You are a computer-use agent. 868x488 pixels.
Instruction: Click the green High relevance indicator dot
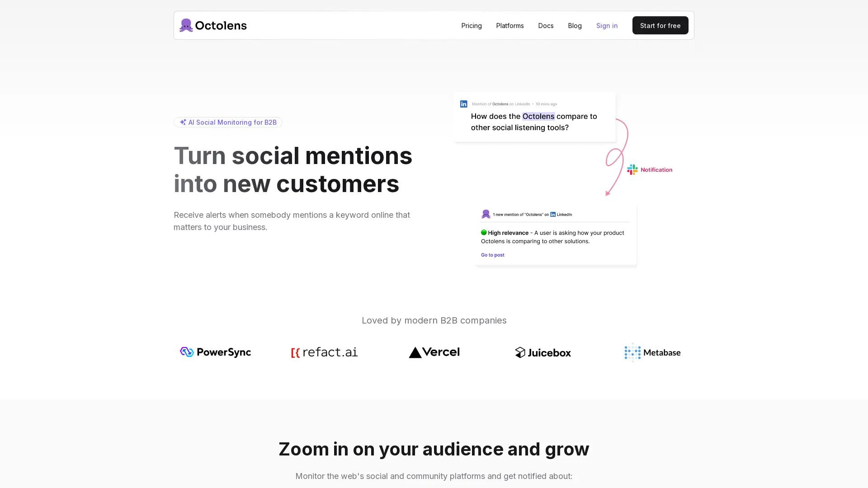click(x=484, y=233)
